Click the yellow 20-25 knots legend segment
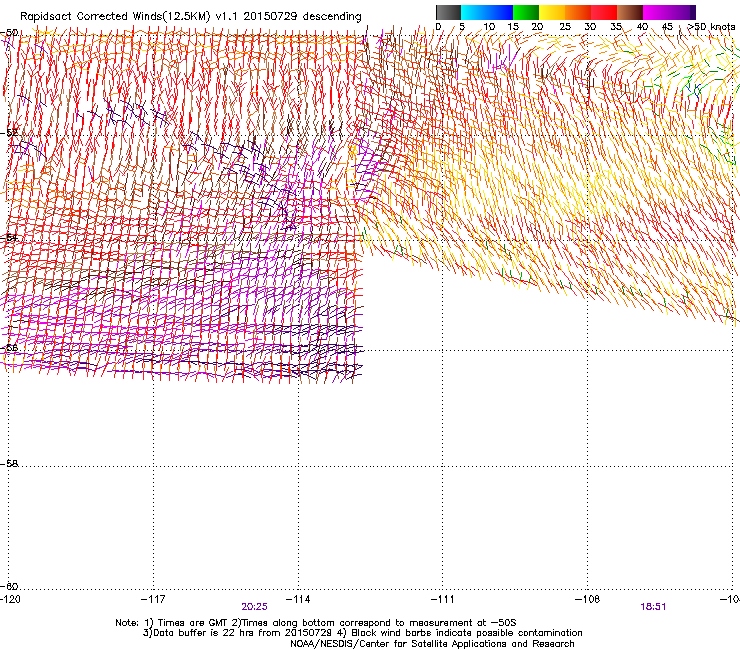 [552, 12]
